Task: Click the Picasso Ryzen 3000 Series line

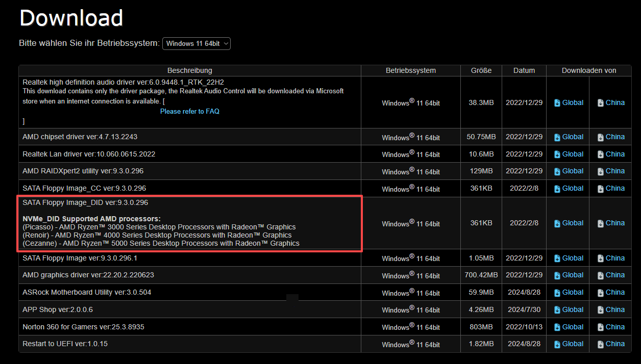Action: 159,227
